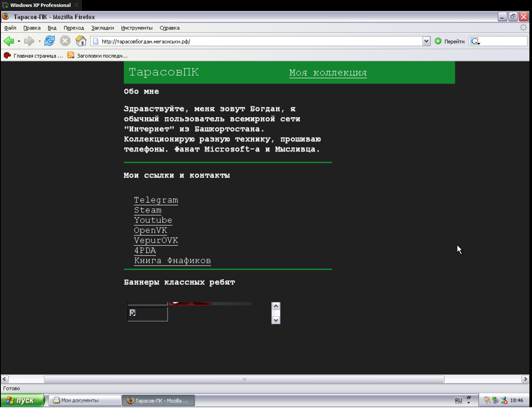The width and height of the screenshot is (532, 408).
Task: Select the Тарасов-ПК Mozilla taskbar button
Action: (158, 400)
